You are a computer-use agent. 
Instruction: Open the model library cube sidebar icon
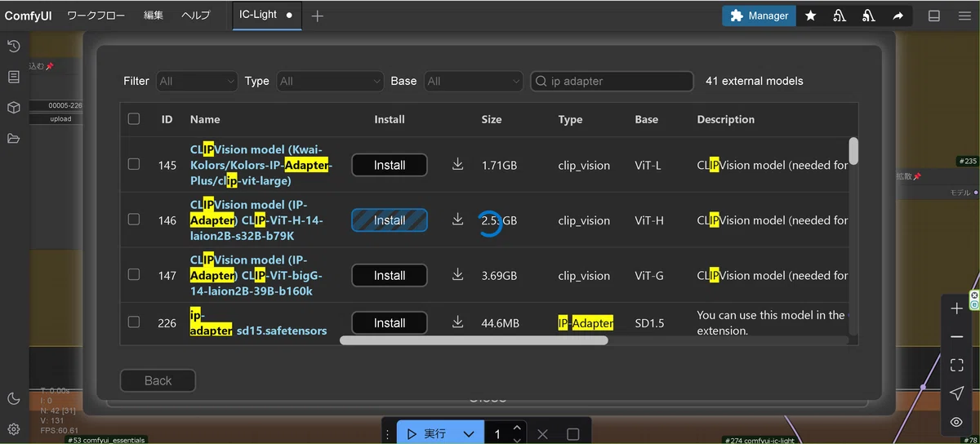13,108
